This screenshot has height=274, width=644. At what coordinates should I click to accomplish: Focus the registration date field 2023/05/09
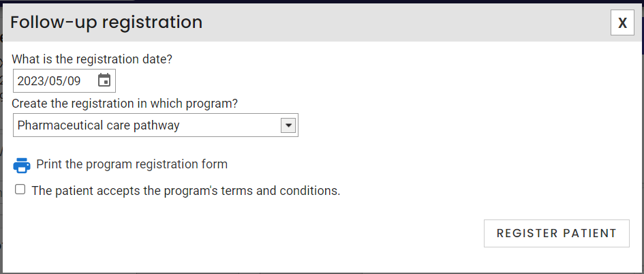(64, 80)
